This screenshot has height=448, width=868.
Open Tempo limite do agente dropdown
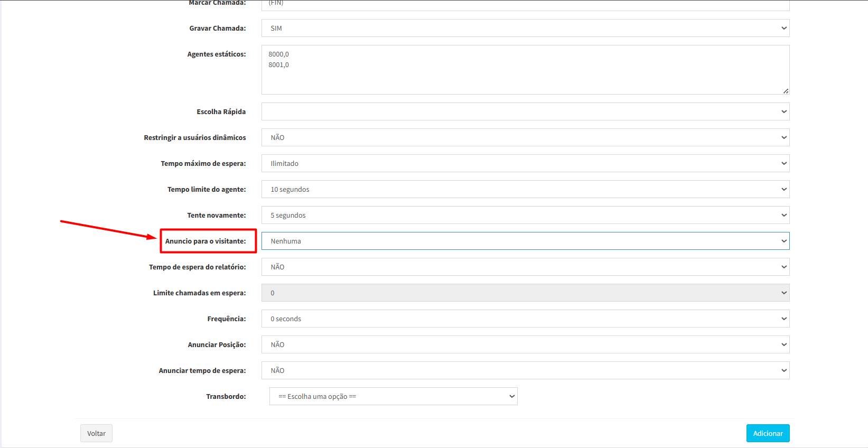(525, 189)
